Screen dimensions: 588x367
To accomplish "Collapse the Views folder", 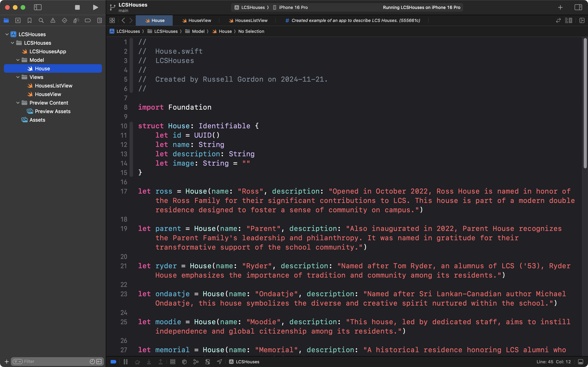I will coord(18,77).
